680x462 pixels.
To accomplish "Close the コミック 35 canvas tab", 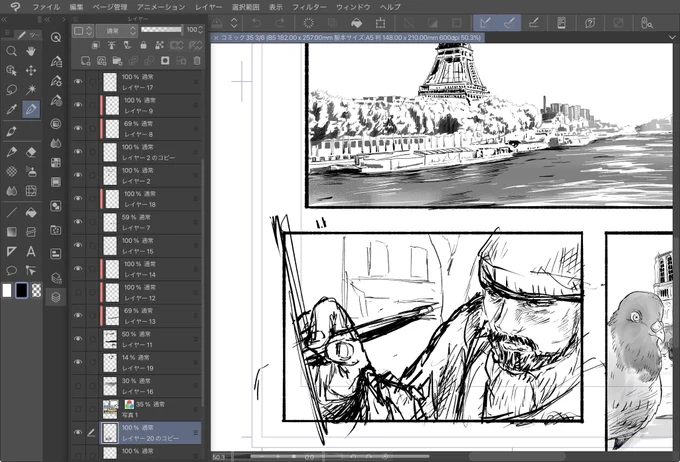I will click(x=216, y=38).
